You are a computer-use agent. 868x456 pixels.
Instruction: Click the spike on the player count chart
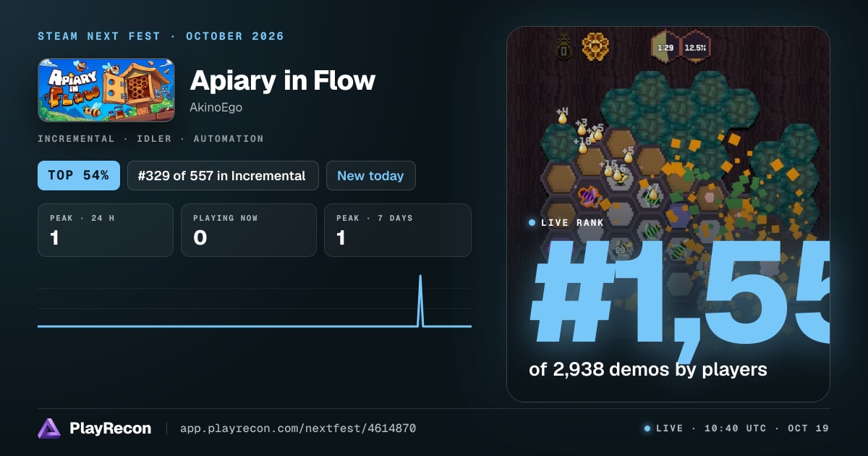point(420,300)
